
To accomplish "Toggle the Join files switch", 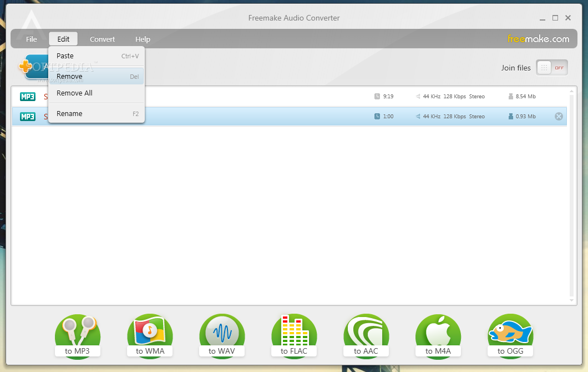I will (x=552, y=68).
